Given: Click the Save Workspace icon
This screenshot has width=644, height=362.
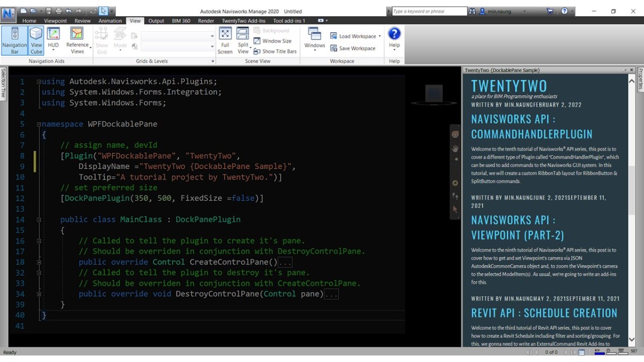Looking at the screenshot, I should point(334,48).
